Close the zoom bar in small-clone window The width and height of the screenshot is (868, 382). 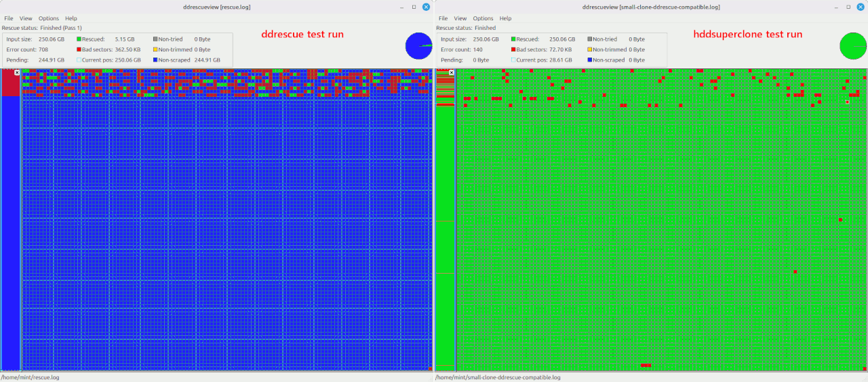pos(451,72)
